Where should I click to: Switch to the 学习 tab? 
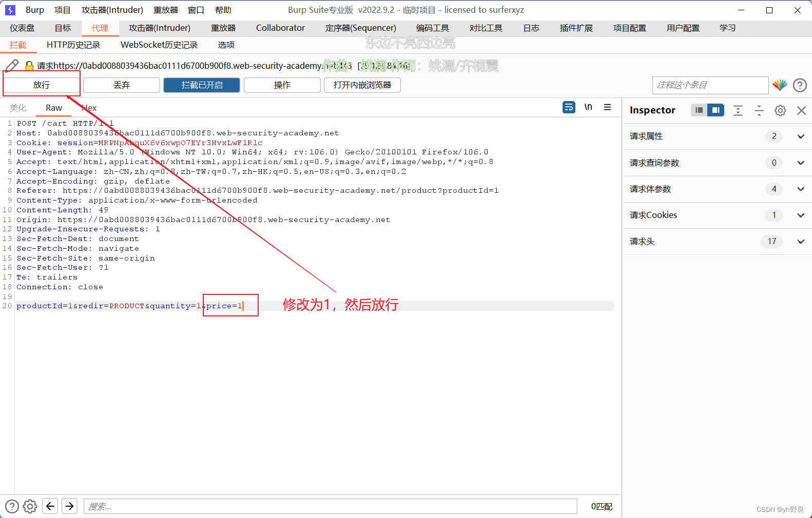click(728, 28)
